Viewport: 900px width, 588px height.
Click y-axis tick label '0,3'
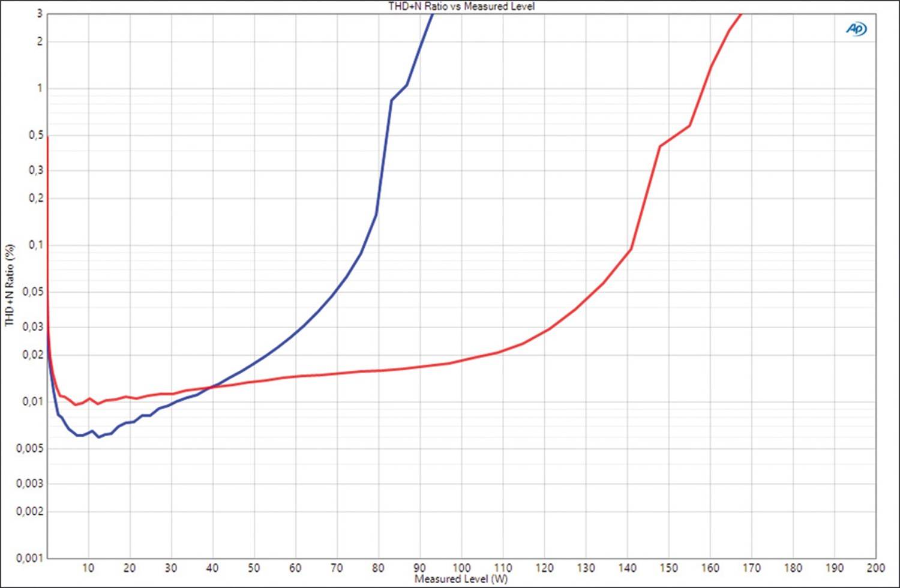pyautogui.click(x=36, y=170)
